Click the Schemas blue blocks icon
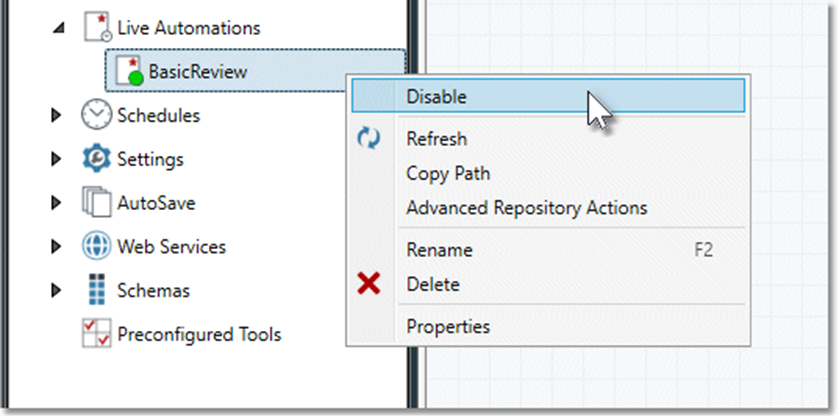 pos(96,291)
